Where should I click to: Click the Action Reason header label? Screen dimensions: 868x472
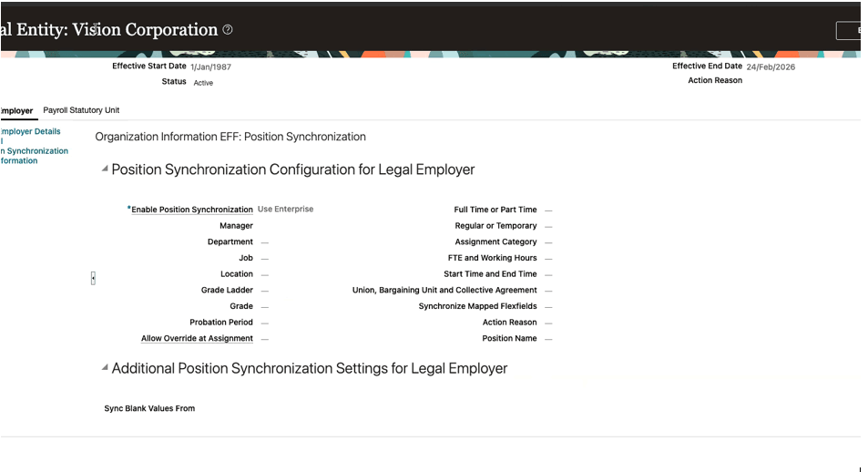tap(715, 80)
